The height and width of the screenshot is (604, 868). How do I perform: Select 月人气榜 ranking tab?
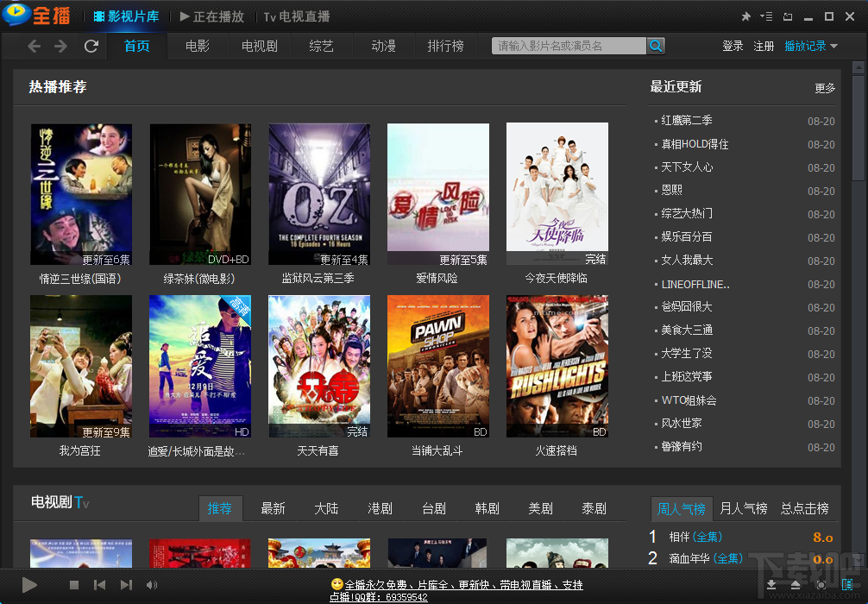pyautogui.click(x=744, y=508)
